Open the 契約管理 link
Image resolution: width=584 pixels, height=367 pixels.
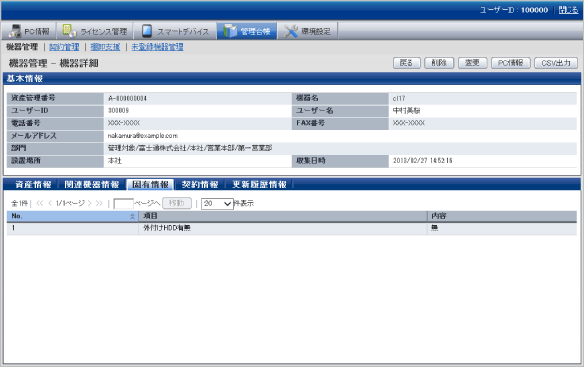tap(64, 47)
